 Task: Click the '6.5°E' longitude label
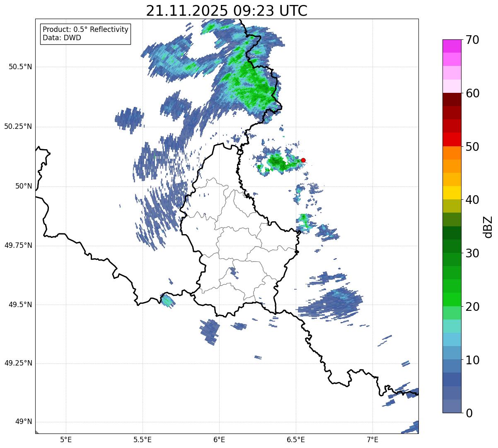pyautogui.click(x=296, y=439)
